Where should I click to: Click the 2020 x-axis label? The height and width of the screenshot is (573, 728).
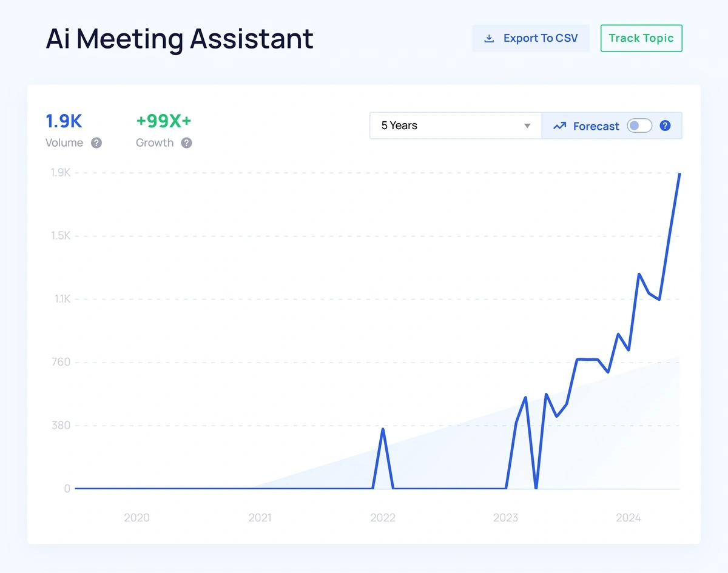[x=136, y=518]
